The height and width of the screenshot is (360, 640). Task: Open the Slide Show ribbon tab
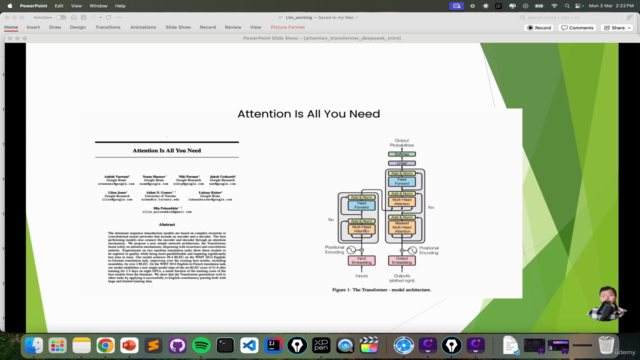pyautogui.click(x=178, y=27)
